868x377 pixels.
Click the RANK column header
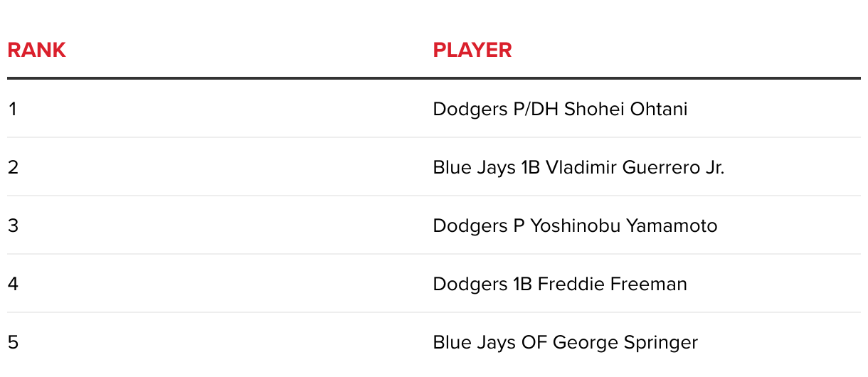[x=36, y=50]
